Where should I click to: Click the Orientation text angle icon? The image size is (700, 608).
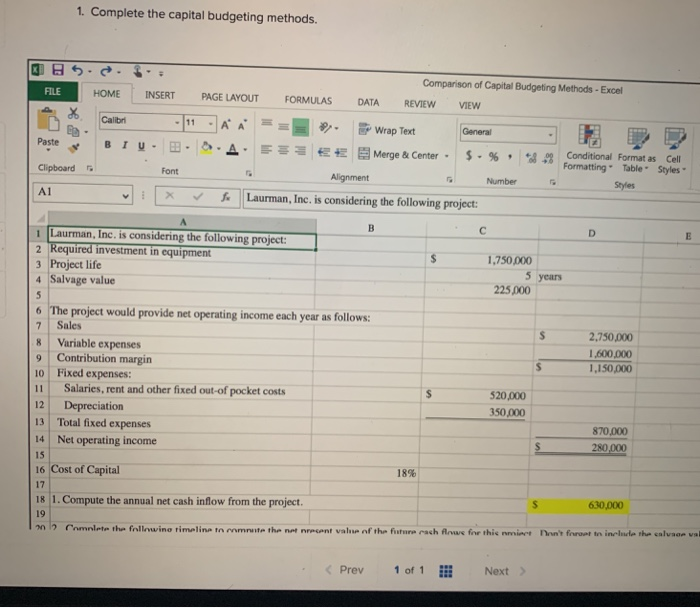click(x=325, y=128)
